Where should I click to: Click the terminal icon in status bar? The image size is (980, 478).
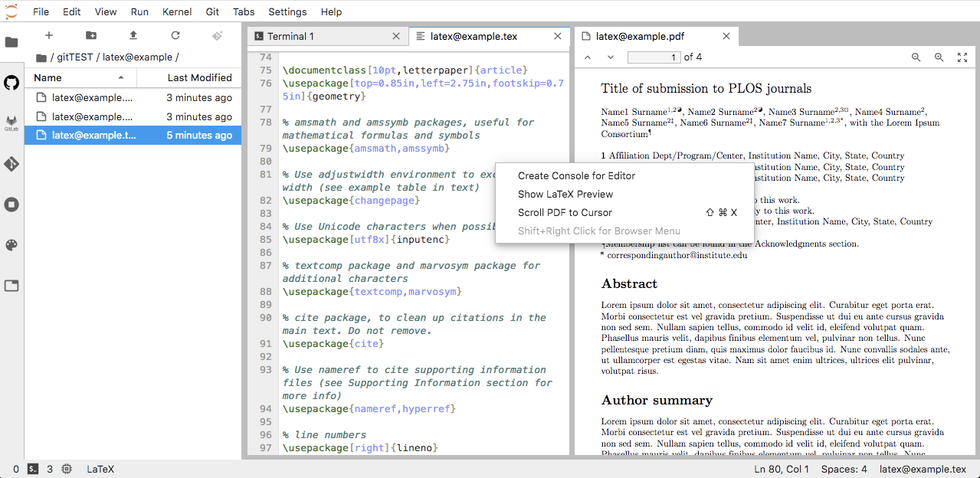pos(33,469)
